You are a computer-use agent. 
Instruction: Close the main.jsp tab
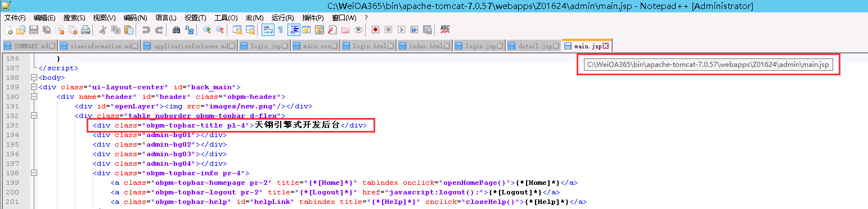click(x=606, y=46)
